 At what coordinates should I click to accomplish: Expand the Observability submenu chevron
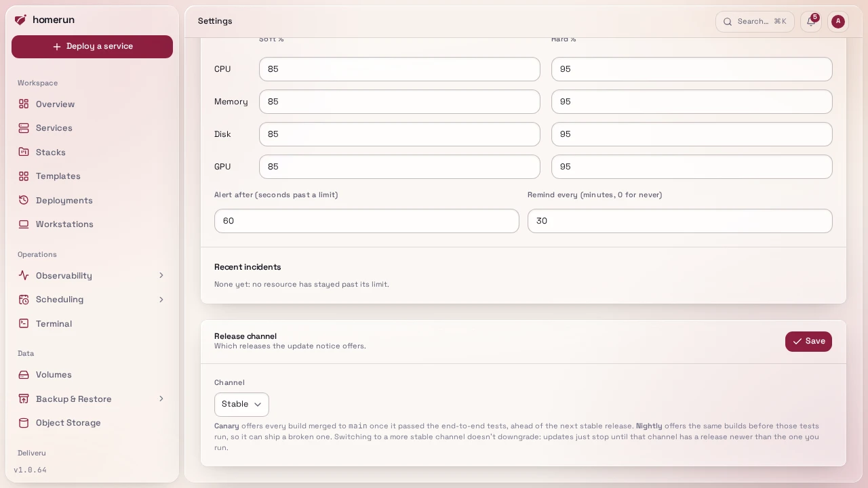pyautogui.click(x=161, y=275)
